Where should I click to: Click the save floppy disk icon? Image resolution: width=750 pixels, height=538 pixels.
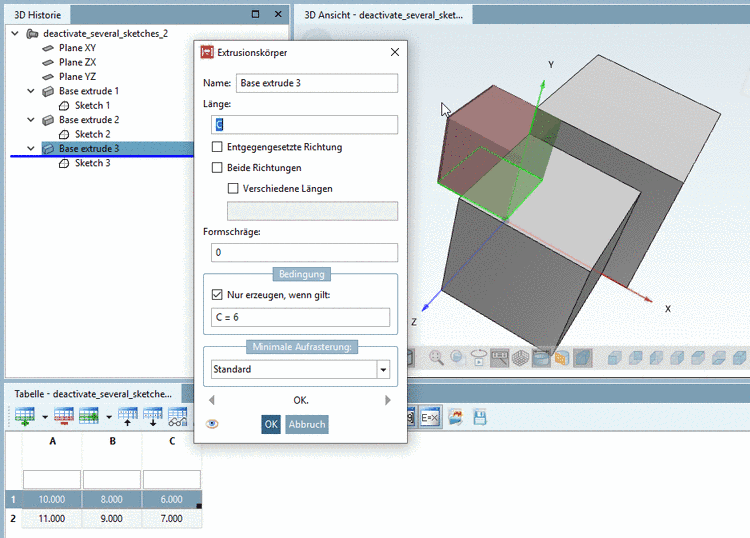click(480, 417)
